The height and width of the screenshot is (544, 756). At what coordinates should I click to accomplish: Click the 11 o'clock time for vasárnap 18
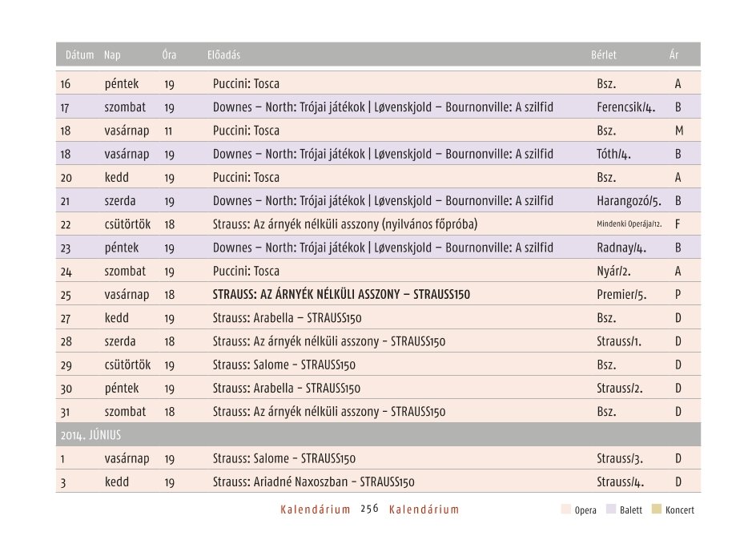pos(168,131)
